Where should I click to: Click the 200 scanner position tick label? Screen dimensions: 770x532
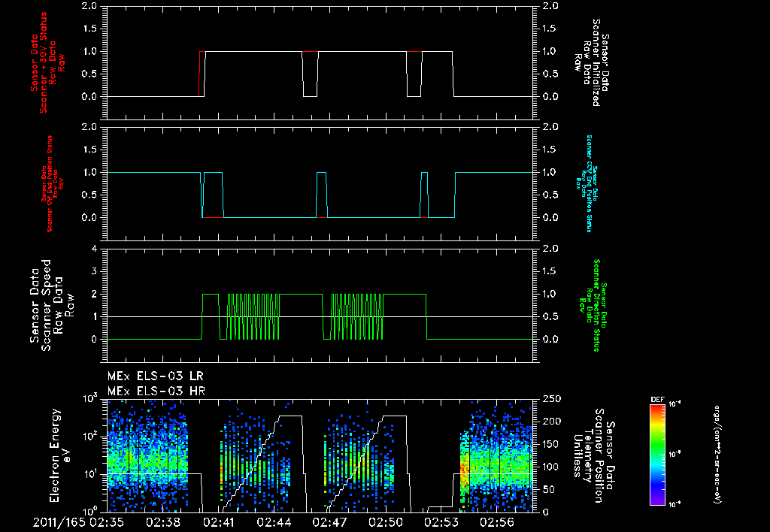550,422
